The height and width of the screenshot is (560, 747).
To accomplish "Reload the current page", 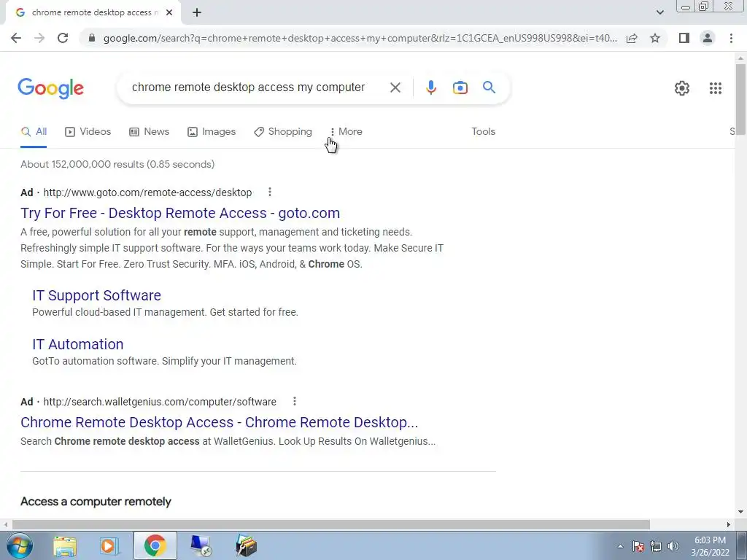I will [x=63, y=38].
